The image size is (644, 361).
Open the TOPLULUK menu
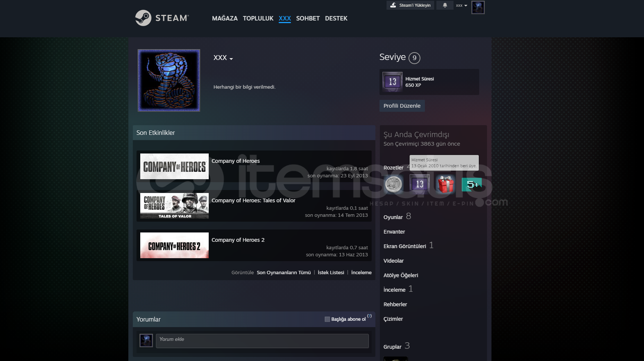pos(258,18)
